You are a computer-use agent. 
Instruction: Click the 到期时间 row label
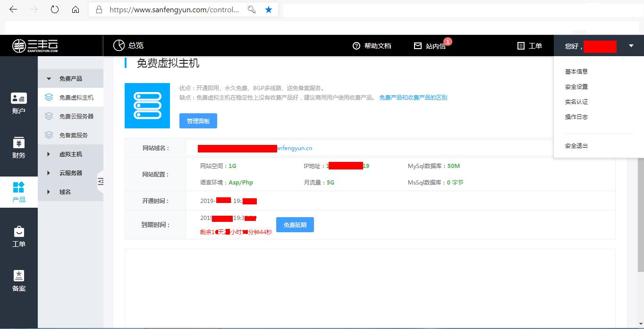[x=156, y=225]
